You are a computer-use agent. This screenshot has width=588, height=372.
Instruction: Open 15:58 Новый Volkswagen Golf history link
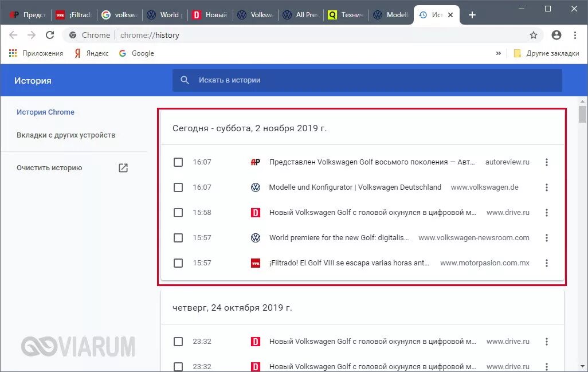[373, 213]
